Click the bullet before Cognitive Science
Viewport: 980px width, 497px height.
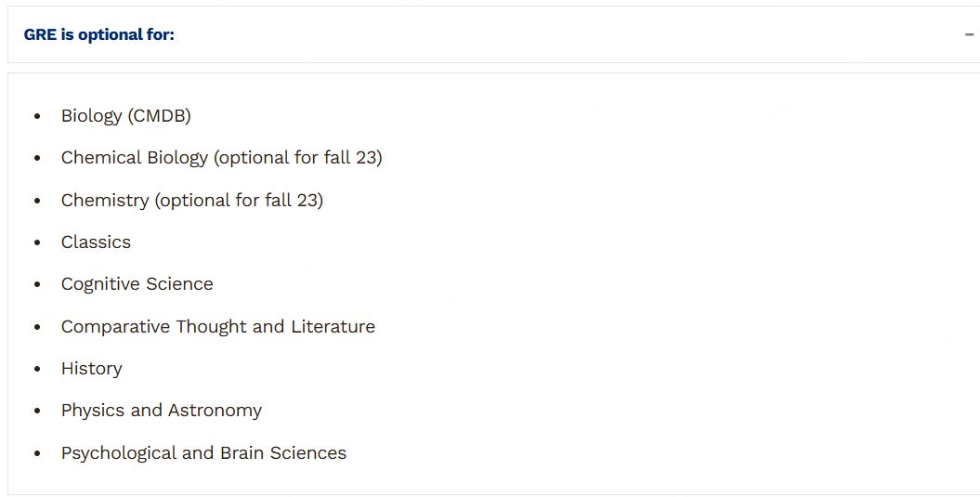click(37, 285)
